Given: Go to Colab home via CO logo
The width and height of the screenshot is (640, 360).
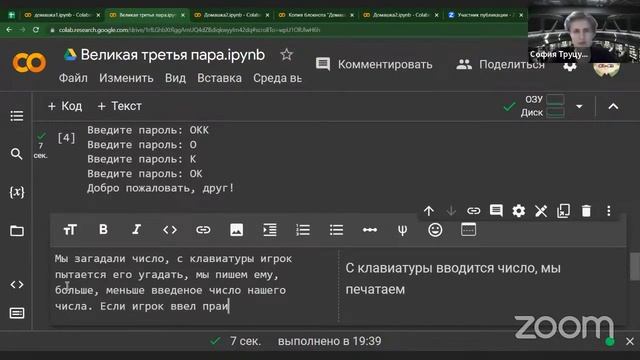Looking at the screenshot, I should [x=29, y=63].
